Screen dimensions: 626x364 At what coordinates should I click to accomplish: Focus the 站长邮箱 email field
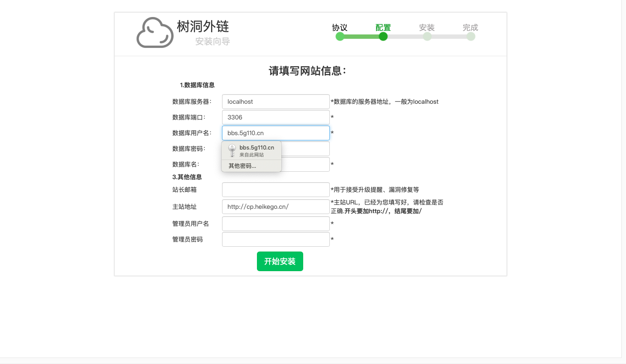[x=276, y=190]
